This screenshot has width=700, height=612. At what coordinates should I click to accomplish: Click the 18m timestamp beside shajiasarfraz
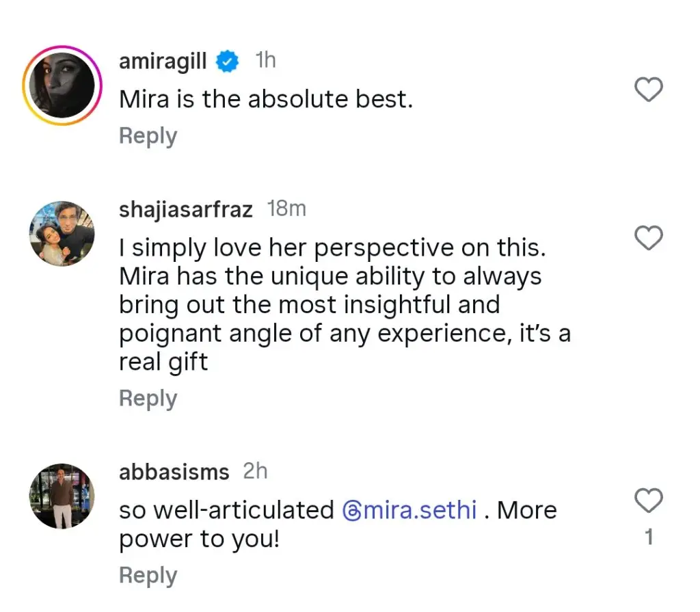point(286,209)
